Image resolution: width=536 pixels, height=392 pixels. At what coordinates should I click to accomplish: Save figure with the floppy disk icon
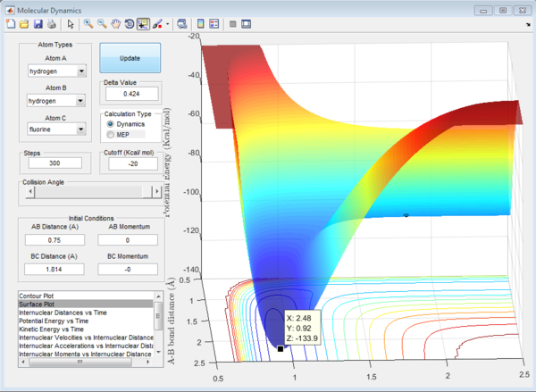[37, 24]
